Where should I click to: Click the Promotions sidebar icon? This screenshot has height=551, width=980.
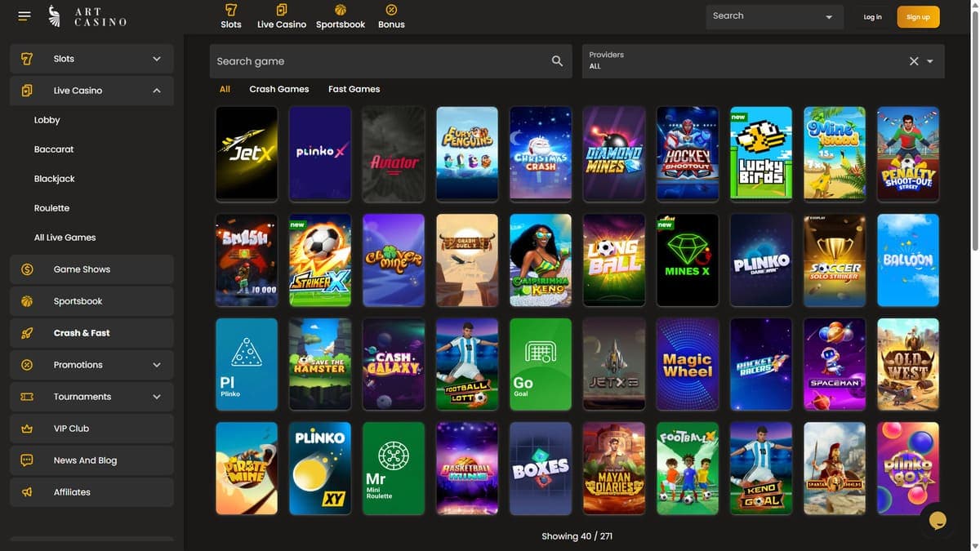27,365
